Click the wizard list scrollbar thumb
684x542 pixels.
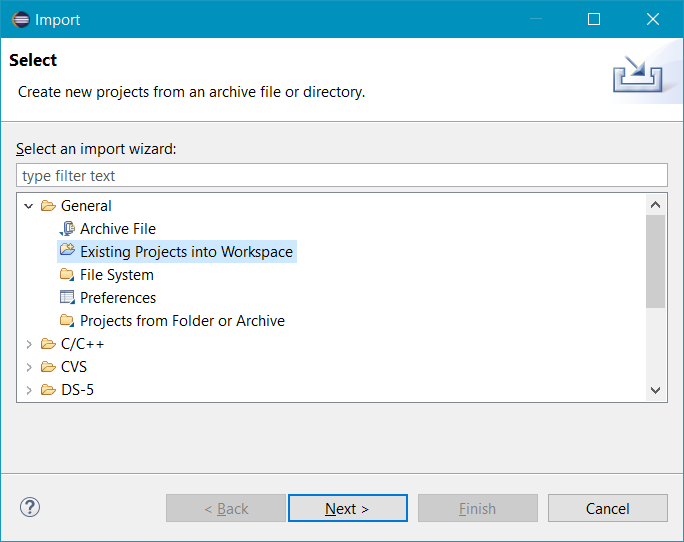[x=655, y=261]
